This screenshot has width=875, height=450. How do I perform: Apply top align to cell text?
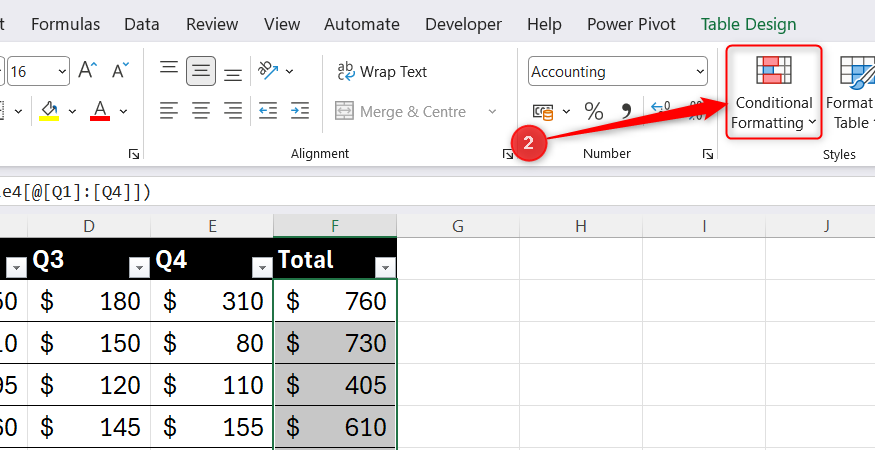pyautogui.click(x=169, y=69)
